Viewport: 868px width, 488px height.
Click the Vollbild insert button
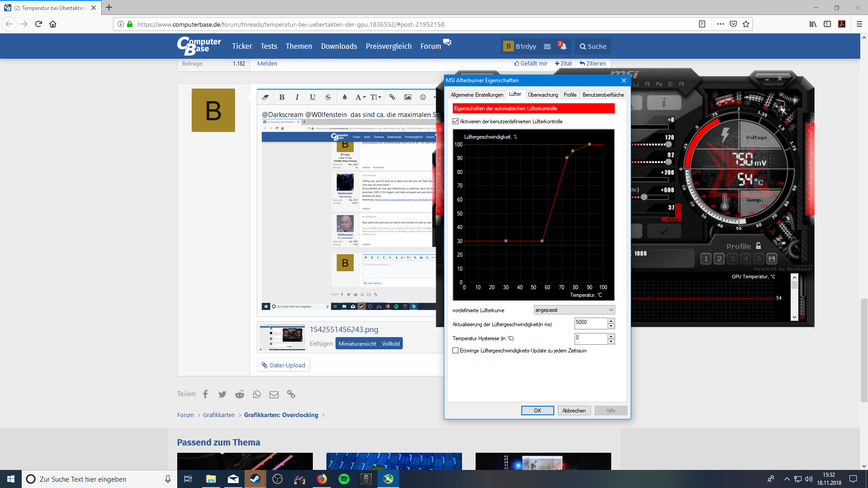coord(391,344)
